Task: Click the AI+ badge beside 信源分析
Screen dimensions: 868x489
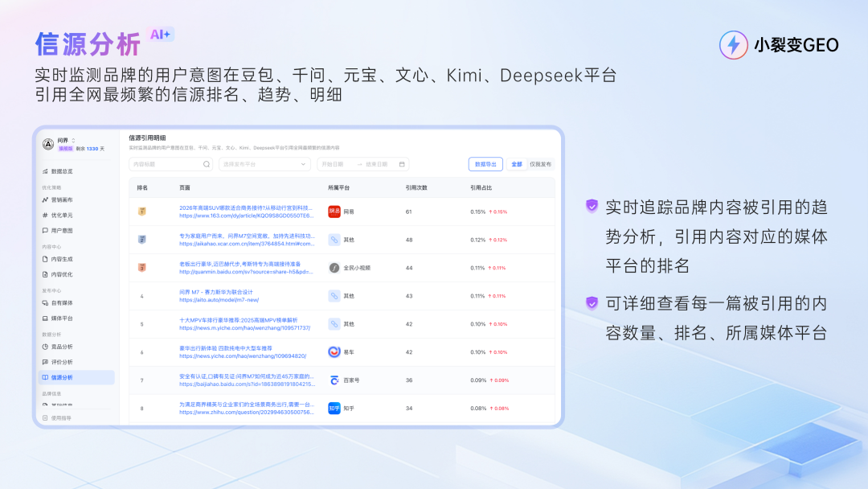Action: click(161, 35)
